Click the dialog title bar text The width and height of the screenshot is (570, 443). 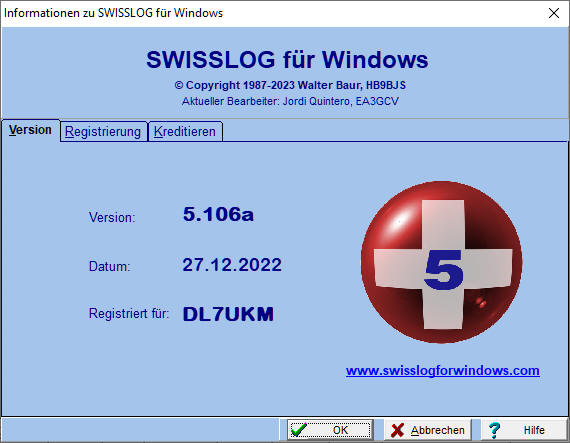113,13
